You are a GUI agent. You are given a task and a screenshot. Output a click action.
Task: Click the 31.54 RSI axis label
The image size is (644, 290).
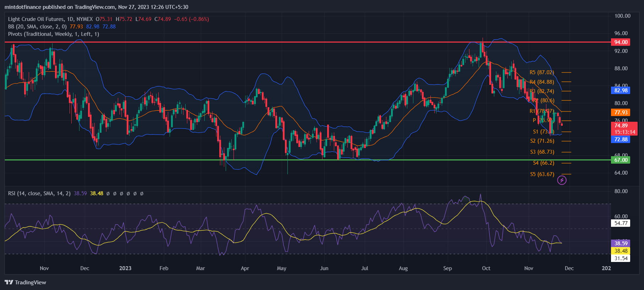[621, 258]
